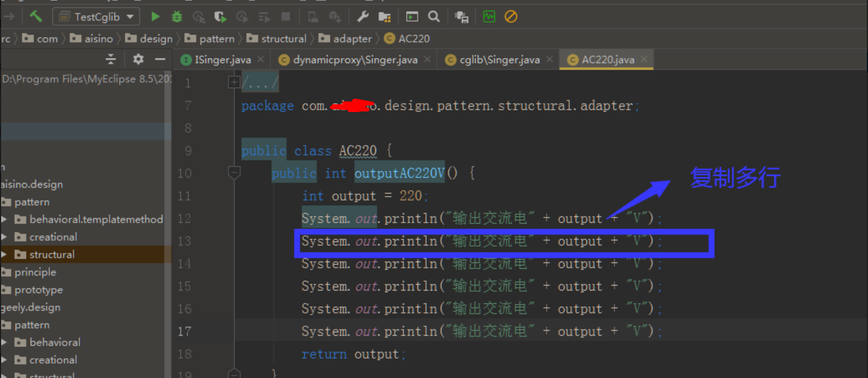
Task: Close the AC220.java tab
Action: (x=644, y=59)
